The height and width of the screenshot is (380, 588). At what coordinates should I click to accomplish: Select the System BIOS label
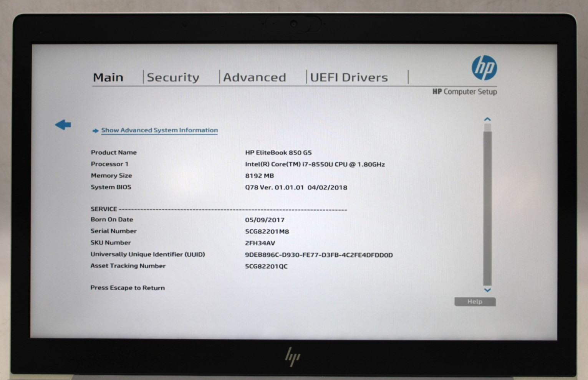111,187
